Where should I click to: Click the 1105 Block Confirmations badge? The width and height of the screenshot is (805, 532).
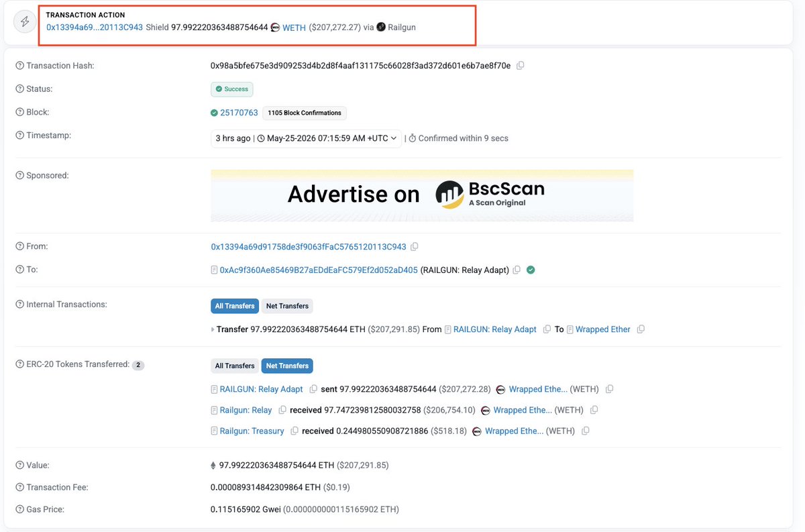pyautogui.click(x=305, y=113)
